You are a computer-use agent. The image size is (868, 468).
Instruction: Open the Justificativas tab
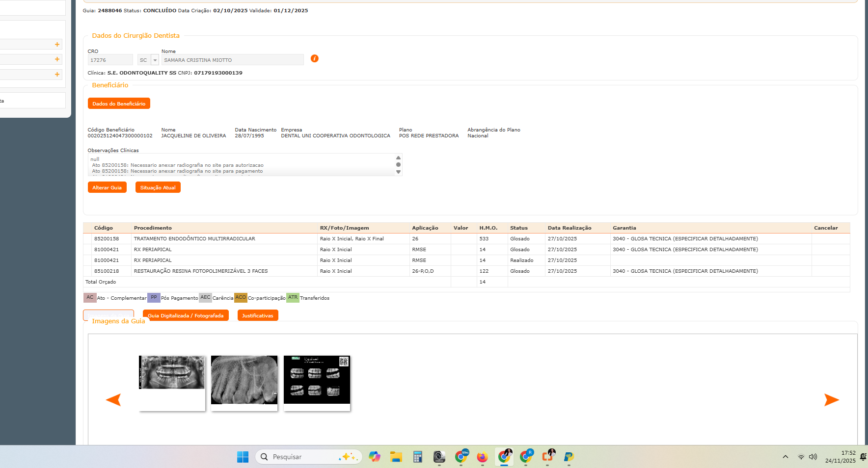pyautogui.click(x=258, y=315)
